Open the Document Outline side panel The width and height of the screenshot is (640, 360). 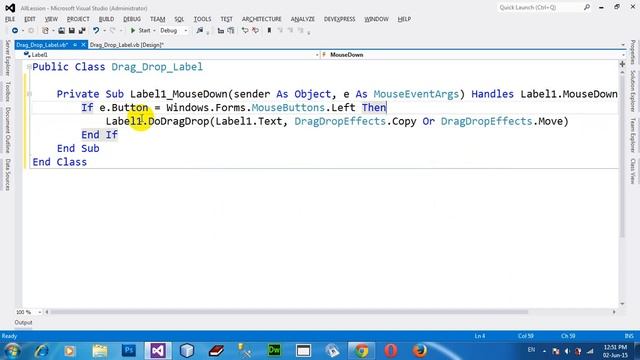point(7,130)
